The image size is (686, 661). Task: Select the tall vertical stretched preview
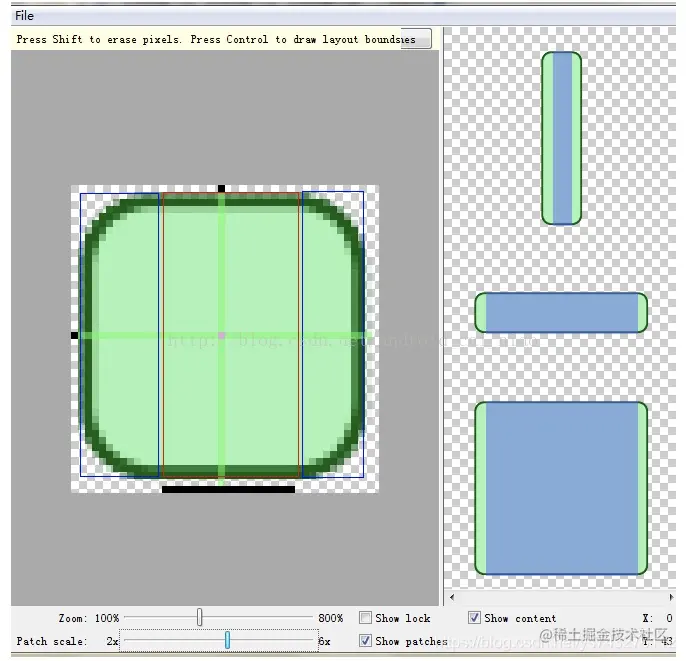click(561, 138)
